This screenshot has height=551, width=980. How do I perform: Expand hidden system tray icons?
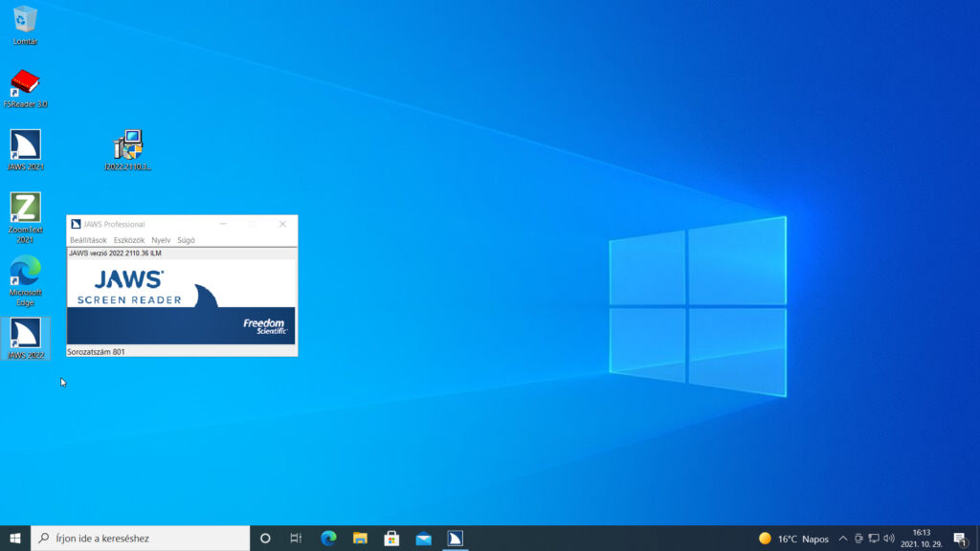click(x=843, y=539)
